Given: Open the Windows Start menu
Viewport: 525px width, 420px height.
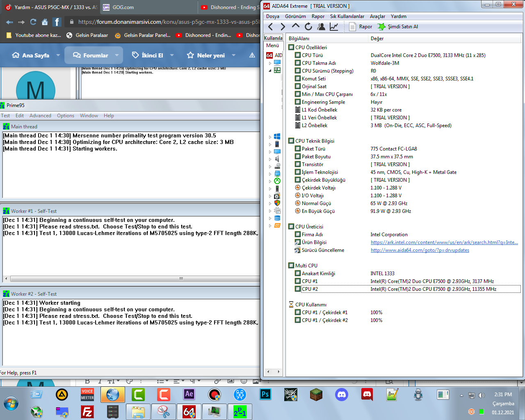Looking at the screenshot, I should [x=11, y=404].
